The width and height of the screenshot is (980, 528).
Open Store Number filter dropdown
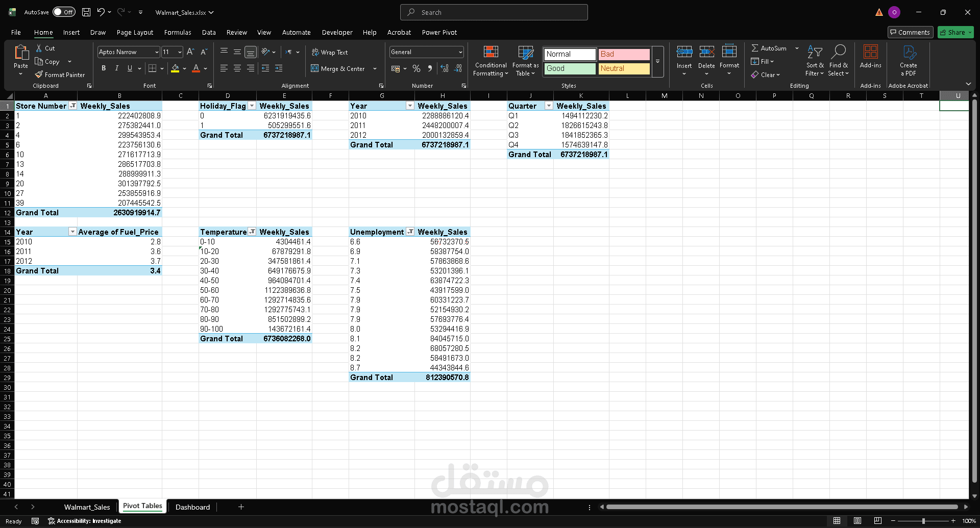click(72, 106)
